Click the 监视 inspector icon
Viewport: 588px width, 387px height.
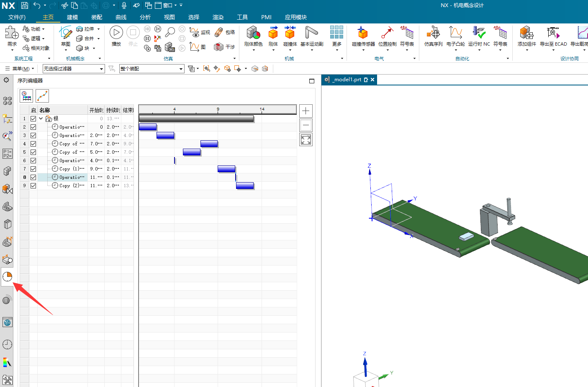pos(194,32)
